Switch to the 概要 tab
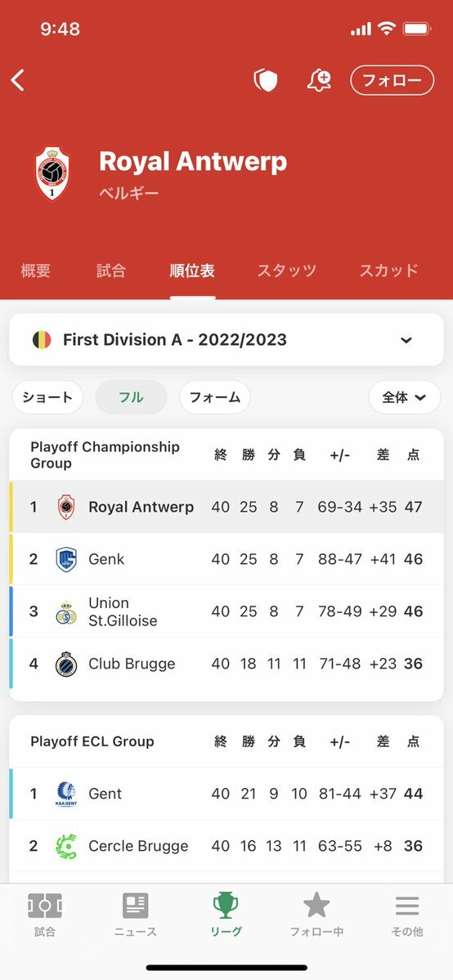Screen dimensions: 453x980 [x=36, y=271]
